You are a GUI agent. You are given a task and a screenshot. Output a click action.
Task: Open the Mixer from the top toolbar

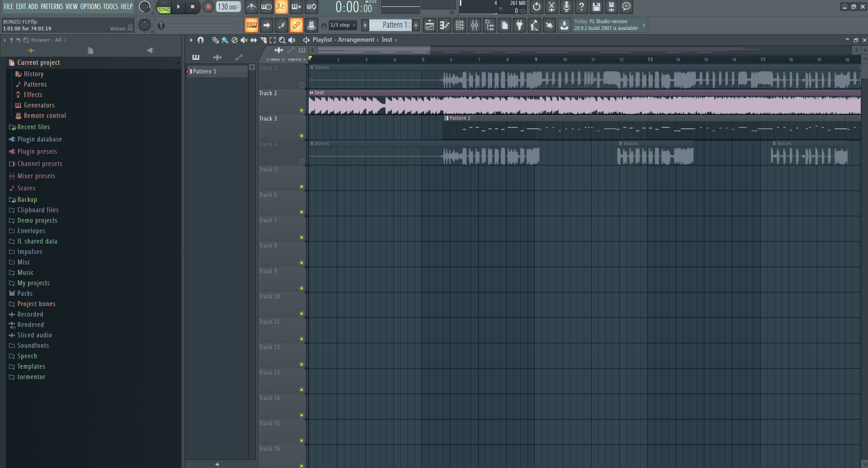pos(474,25)
